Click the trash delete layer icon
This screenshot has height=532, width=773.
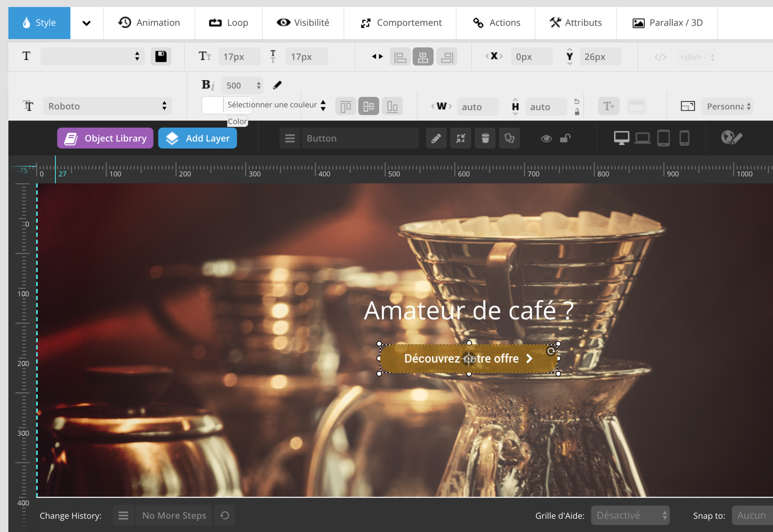[x=485, y=138]
